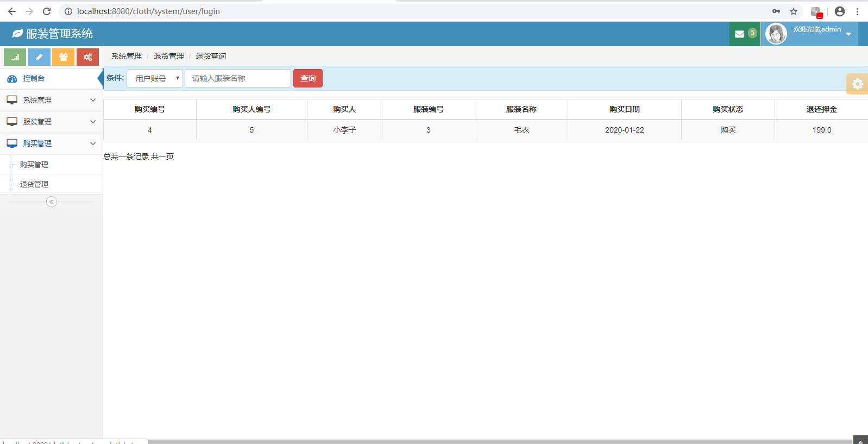Click the 购买日期 column header
868x444 pixels.
click(625, 109)
